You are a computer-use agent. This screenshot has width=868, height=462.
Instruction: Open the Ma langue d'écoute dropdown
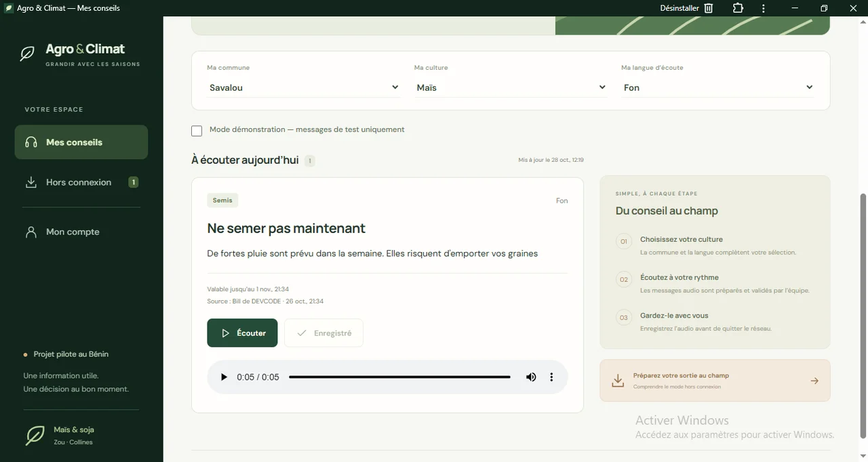pyautogui.click(x=717, y=87)
